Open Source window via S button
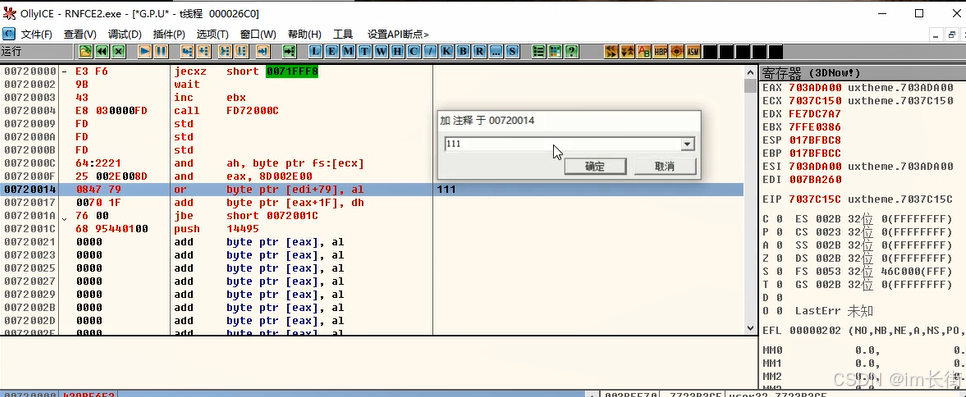The image size is (966, 397). click(512, 51)
